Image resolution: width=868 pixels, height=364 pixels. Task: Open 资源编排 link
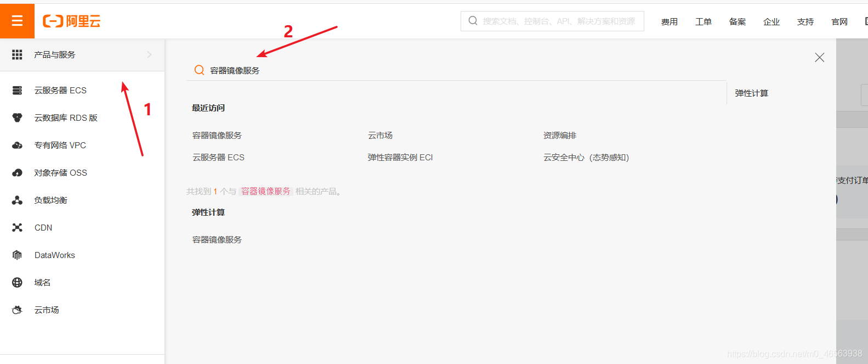pos(560,135)
